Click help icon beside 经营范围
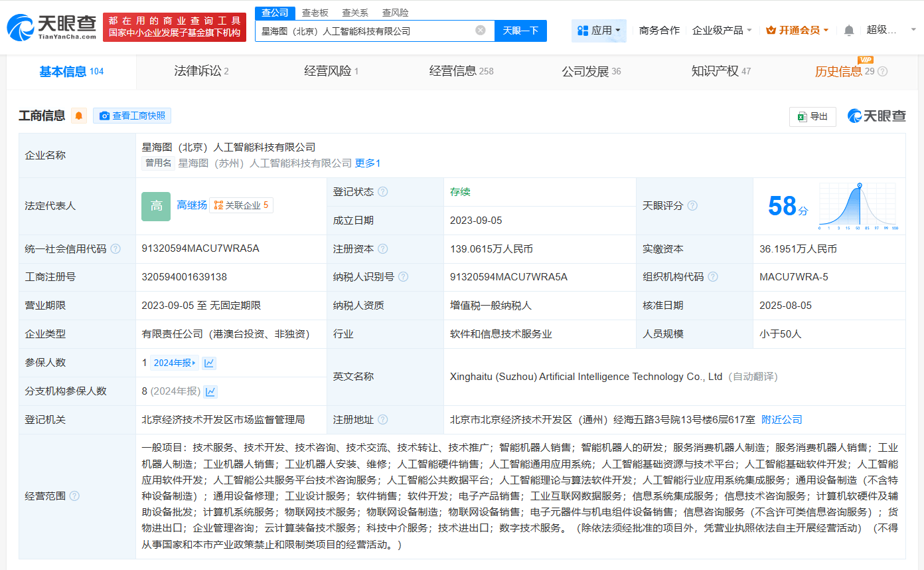924x570 pixels. 74,496
